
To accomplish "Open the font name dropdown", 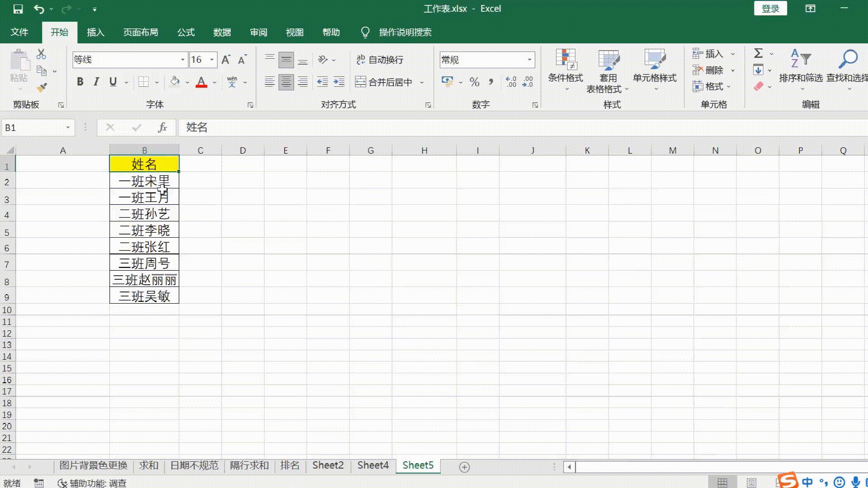I will 183,60.
